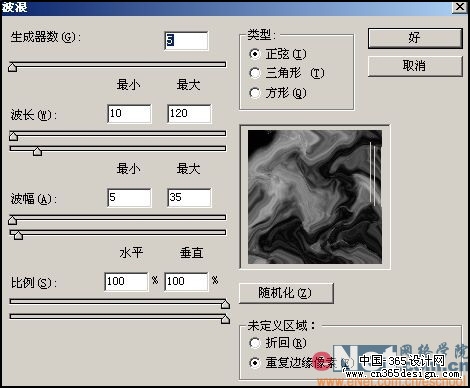Viewport: 470px width, 388px height.
Task: Click the 比例 vertical percentage field
Action: (186, 282)
